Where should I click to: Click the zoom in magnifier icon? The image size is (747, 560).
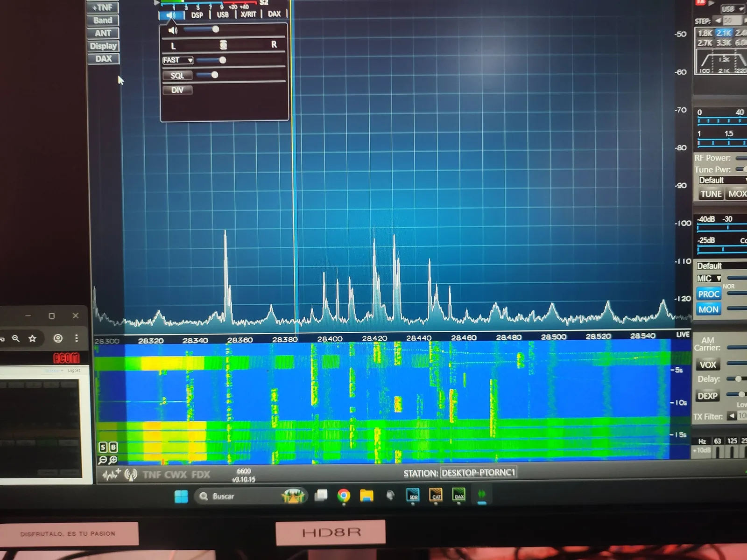113,460
